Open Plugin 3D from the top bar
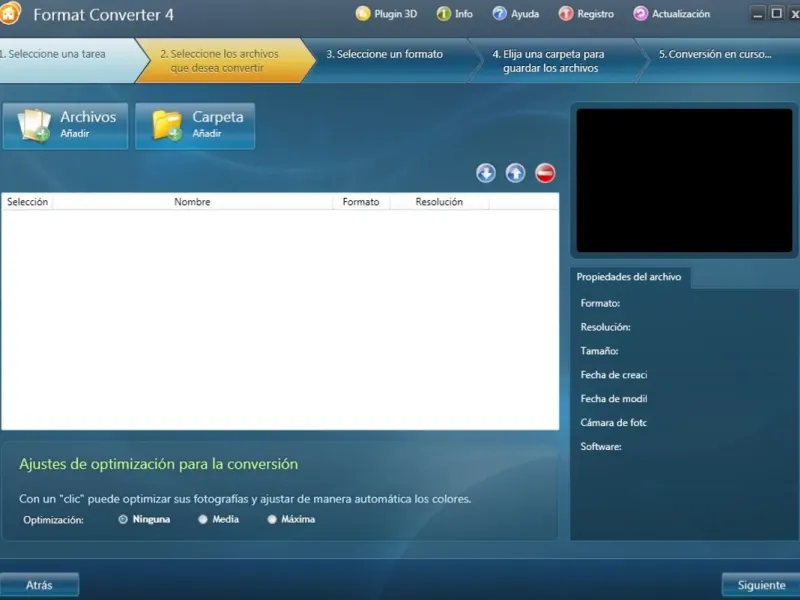Viewport: 800px width, 600px height. pos(386,14)
